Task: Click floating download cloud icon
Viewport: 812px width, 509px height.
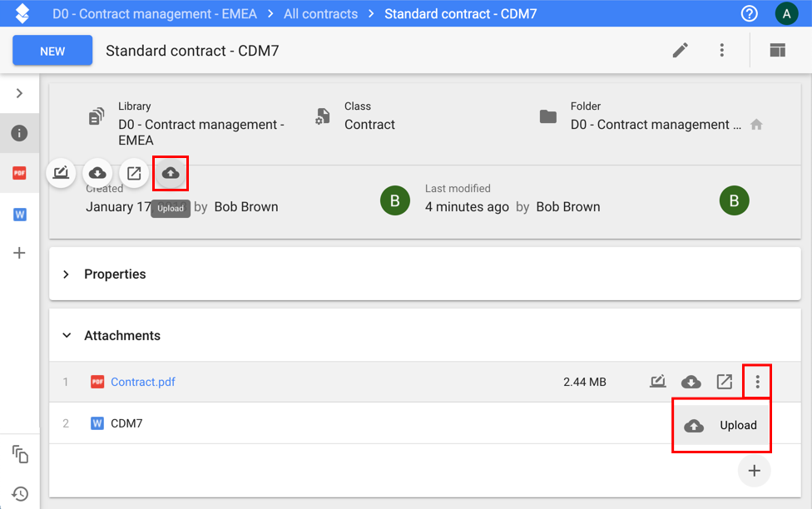Action: pyautogui.click(x=97, y=172)
